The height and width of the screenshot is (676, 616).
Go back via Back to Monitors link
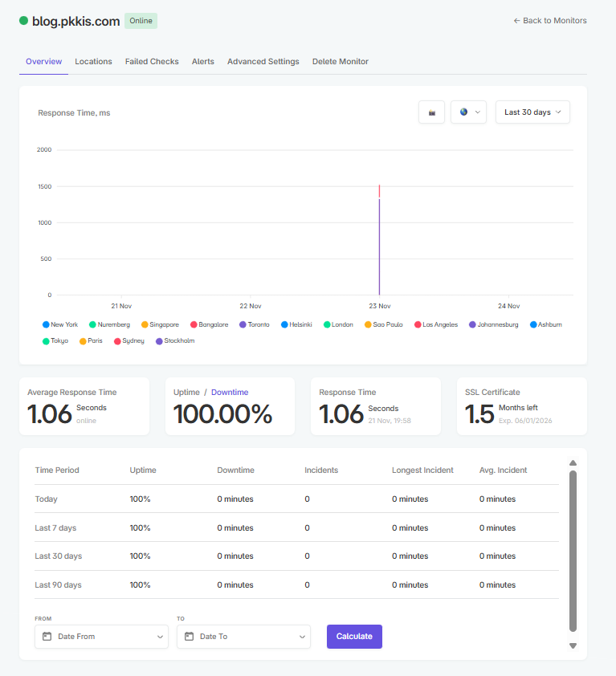pos(550,21)
